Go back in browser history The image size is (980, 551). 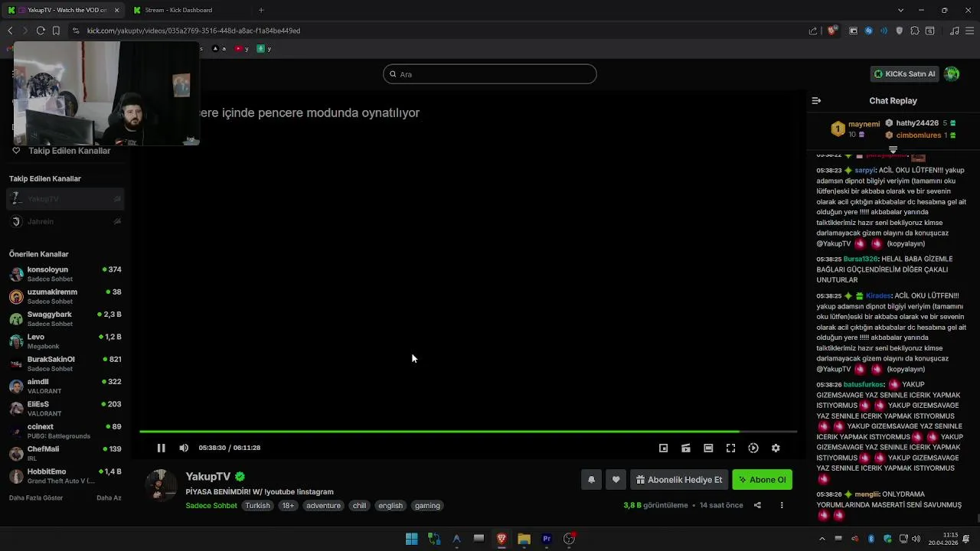click(10, 31)
